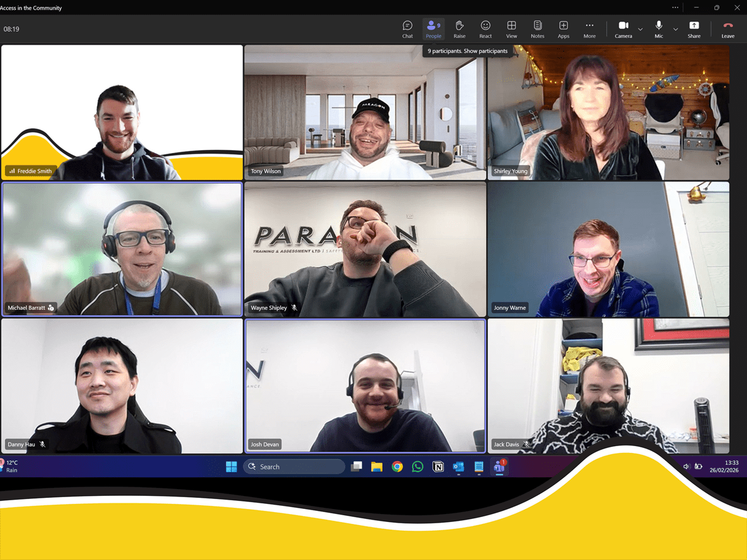Image resolution: width=747 pixels, height=560 pixels.
Task: Raise your hand in the meeting
Action: click(x=459, y=29)
